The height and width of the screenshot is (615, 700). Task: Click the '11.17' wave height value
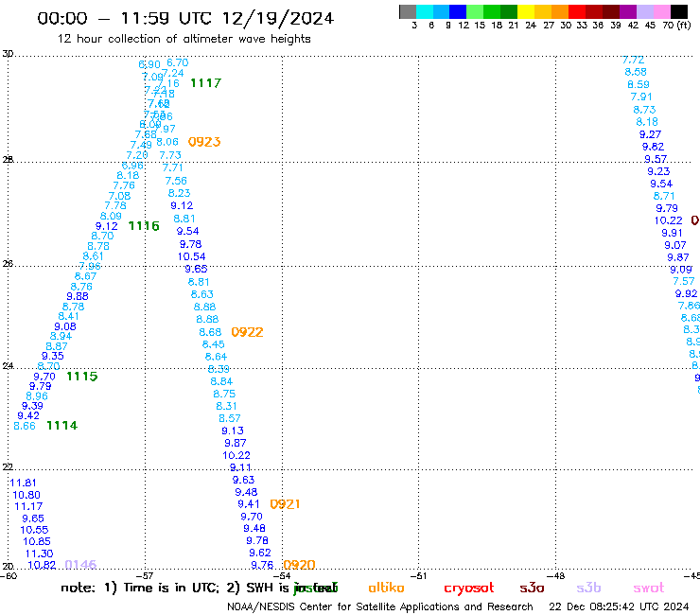28,506
